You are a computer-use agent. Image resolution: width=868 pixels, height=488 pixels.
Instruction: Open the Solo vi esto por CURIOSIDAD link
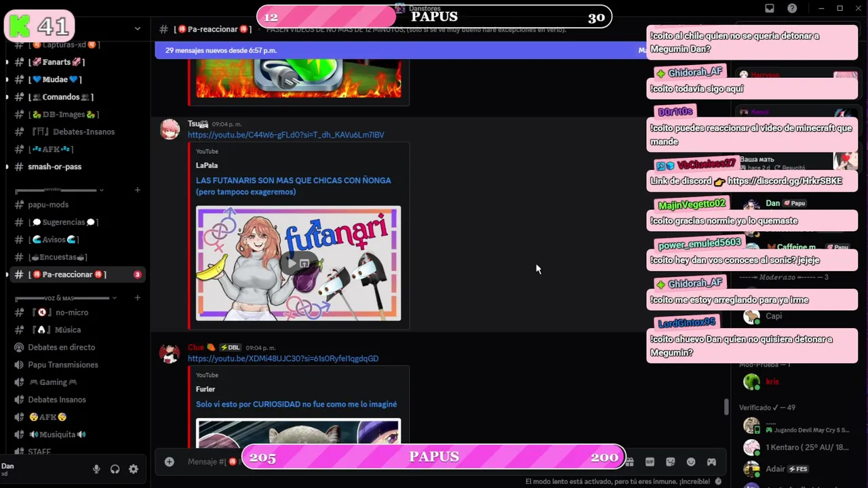296,404
